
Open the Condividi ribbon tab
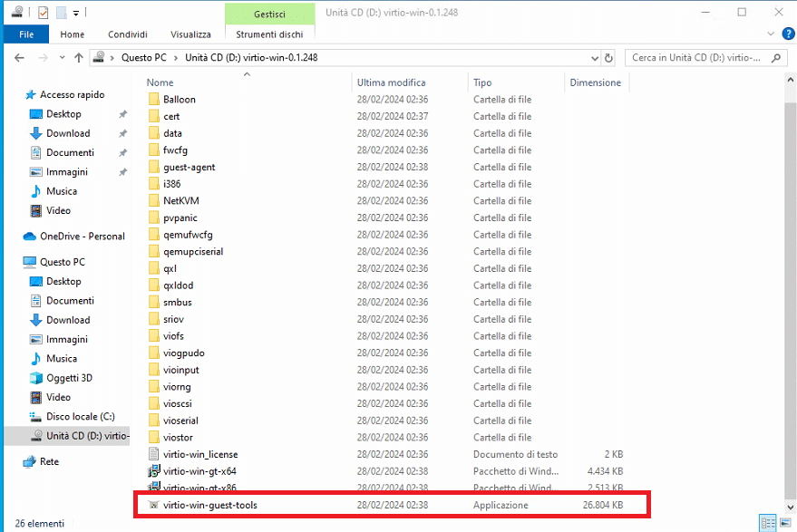click(x=128, y=34)
